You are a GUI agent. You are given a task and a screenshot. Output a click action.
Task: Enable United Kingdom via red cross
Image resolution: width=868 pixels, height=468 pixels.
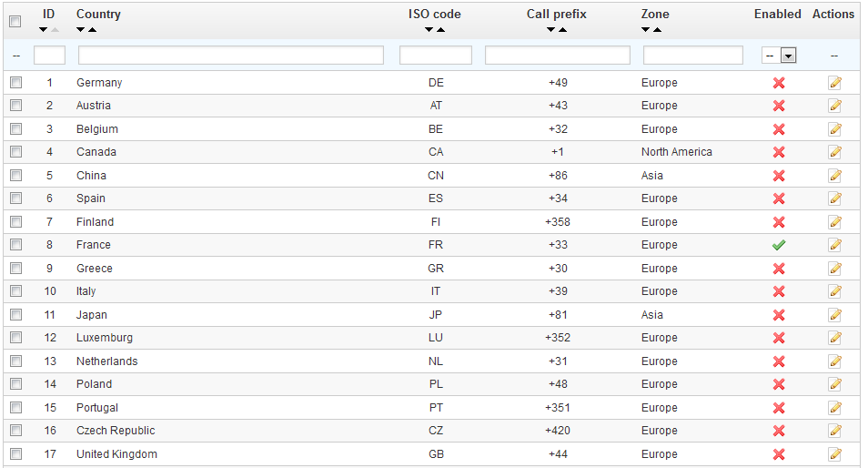[779, 455]
